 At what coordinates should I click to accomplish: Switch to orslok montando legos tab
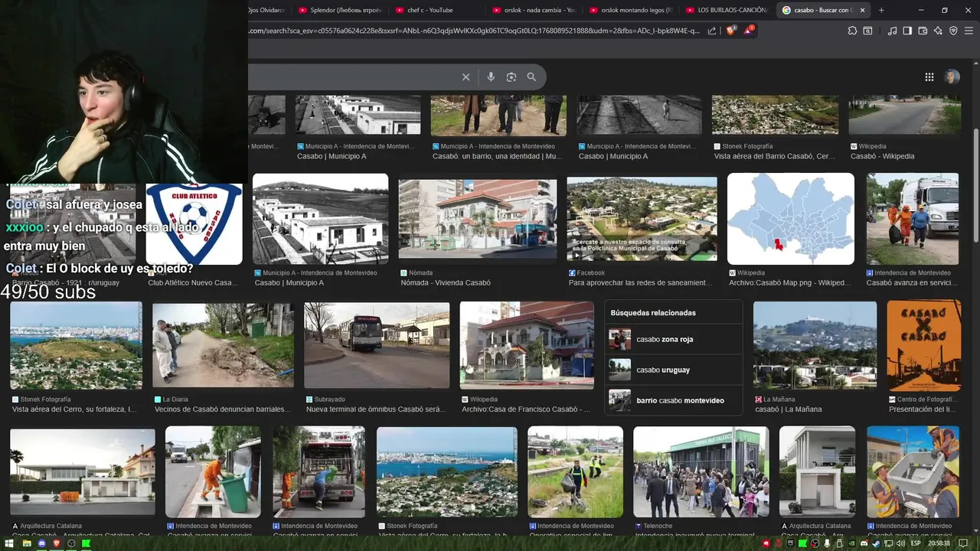pyautogui.click(x=632, y=10)
